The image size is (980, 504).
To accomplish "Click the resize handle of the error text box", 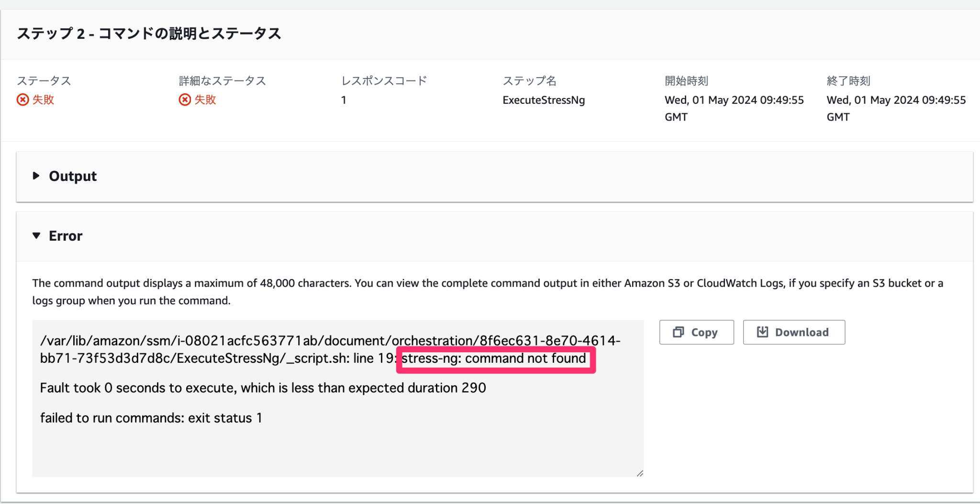I will click(x=639, y=473).
